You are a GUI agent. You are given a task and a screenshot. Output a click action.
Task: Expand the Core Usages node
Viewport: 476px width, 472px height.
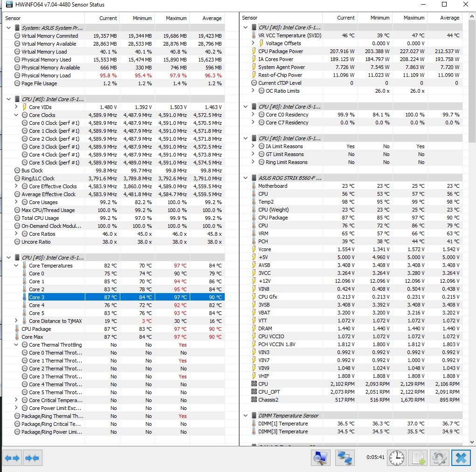point(16,202)
